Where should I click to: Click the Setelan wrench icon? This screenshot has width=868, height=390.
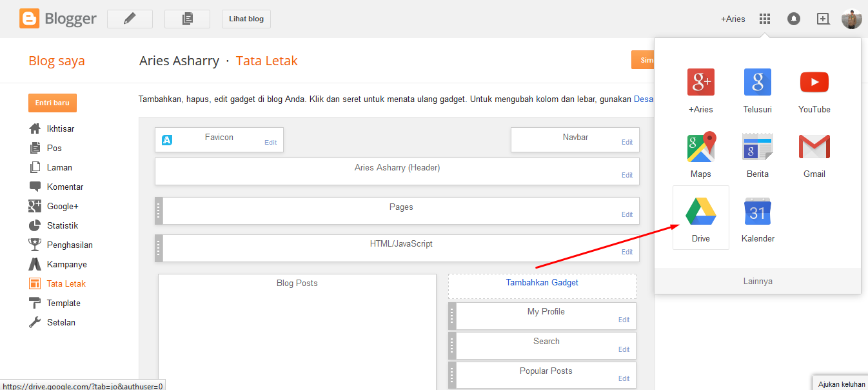(x=35, y=322)
